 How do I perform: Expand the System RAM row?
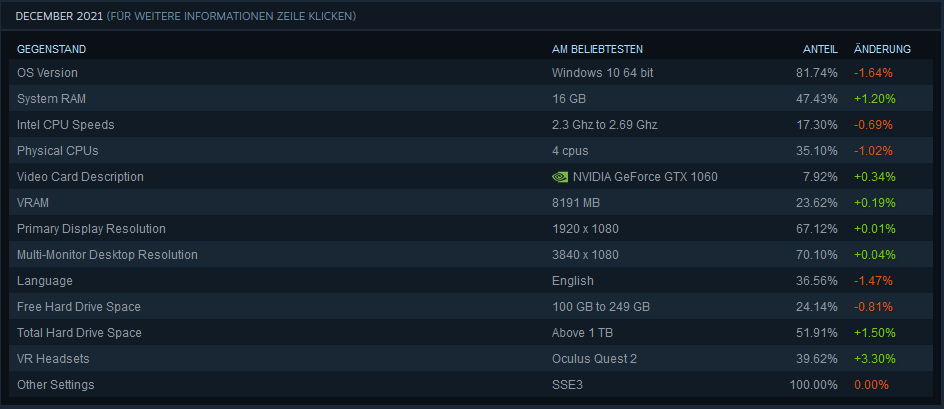[x=471, y=98]
